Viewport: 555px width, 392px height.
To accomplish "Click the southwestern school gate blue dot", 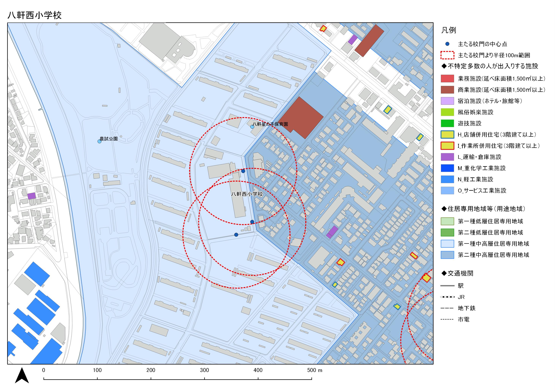I will (x=236, y=235).
